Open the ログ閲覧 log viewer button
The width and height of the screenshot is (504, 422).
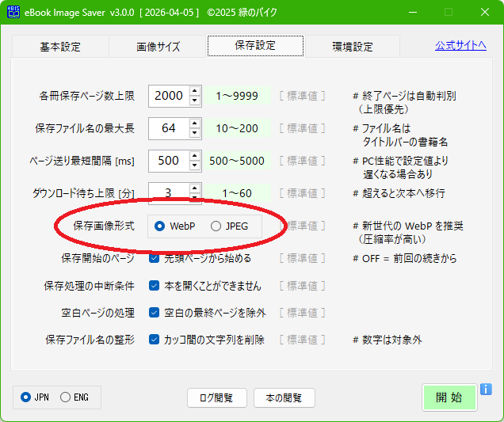coord(216,397)
